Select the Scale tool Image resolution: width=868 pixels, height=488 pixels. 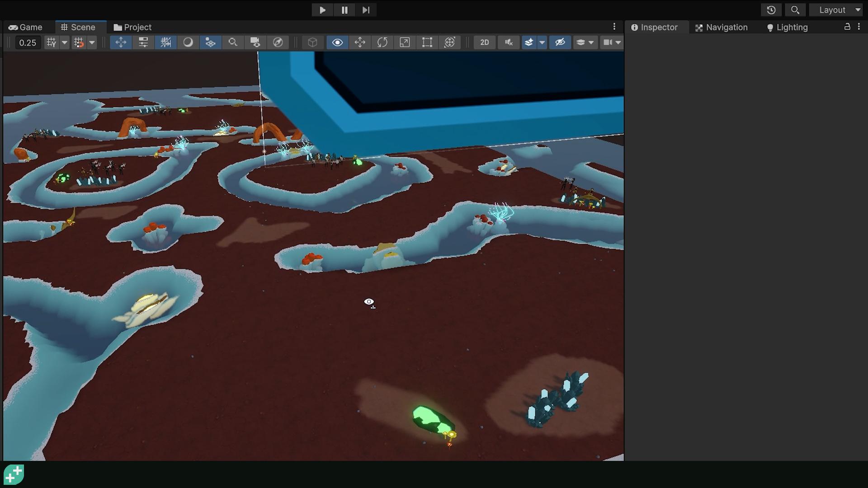[x=405, y=42]
